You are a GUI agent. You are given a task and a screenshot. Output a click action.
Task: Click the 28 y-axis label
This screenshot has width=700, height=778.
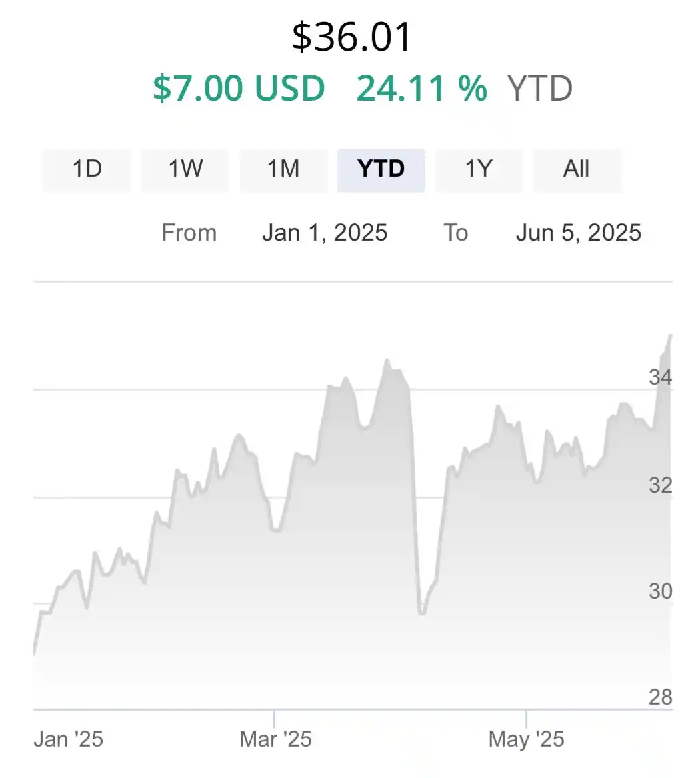tap(660, 697)
